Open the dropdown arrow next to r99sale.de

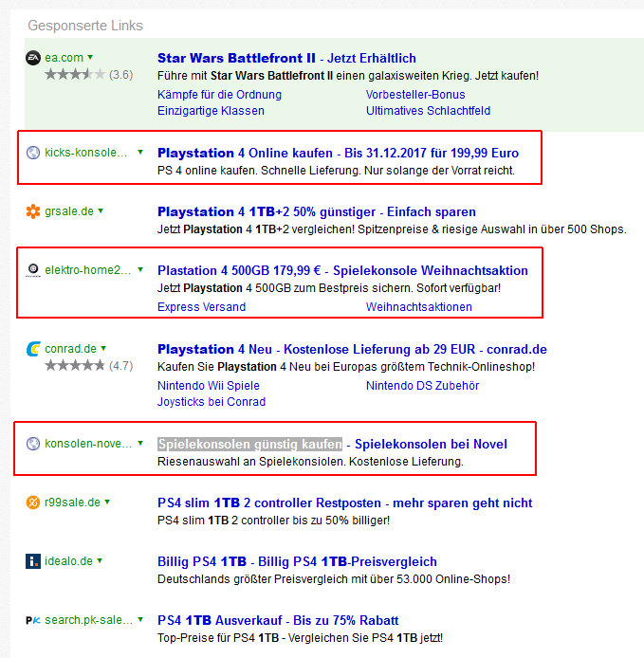[107, 502]
